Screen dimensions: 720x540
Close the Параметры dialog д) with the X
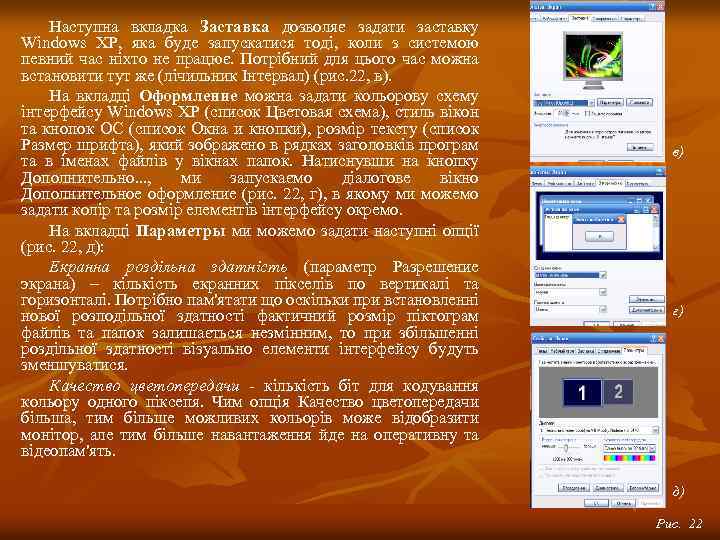pos(661,339)
